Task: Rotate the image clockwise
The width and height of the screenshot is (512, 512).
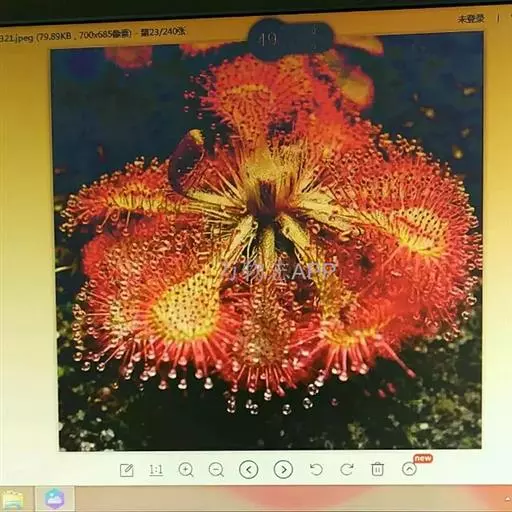Action: [x=347, y=469]
